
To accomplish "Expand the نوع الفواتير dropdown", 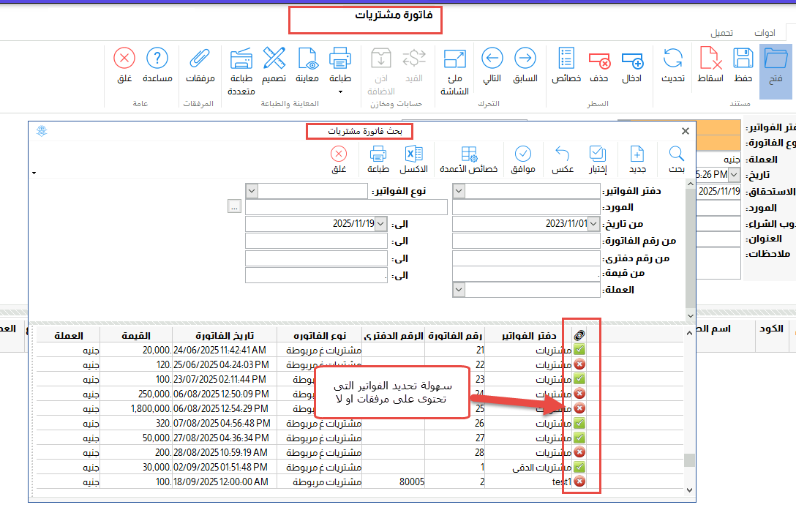I will [x=252, y=191].
